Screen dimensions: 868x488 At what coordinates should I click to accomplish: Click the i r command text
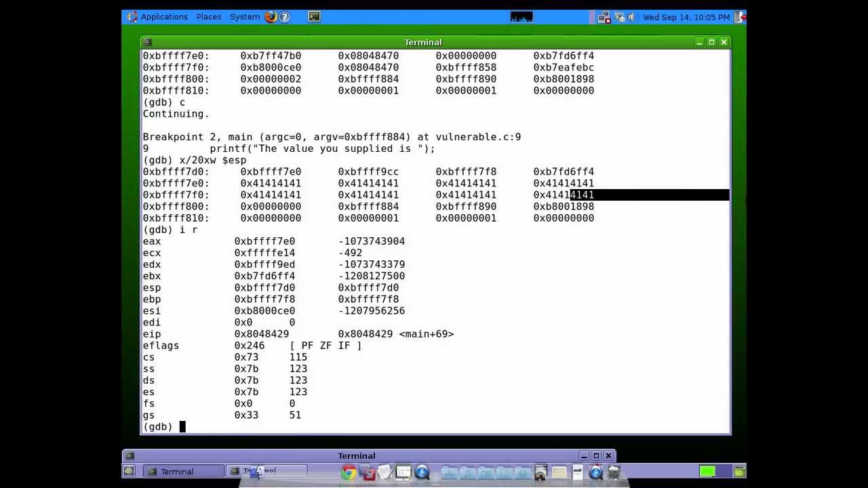[188, 230]
